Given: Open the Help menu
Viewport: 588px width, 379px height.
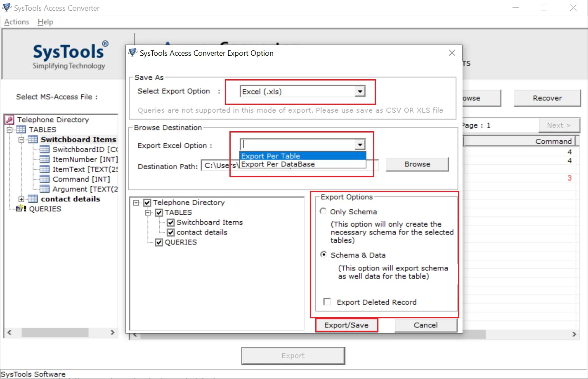Looking at the screenshot, I should click(x=45, y=22).
